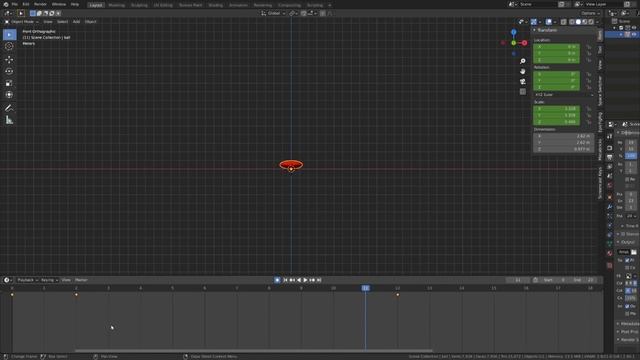The height and width of the screenshot is (360, 640).
Task: Switch to material preview shading
Action: (x=584, y=22)
